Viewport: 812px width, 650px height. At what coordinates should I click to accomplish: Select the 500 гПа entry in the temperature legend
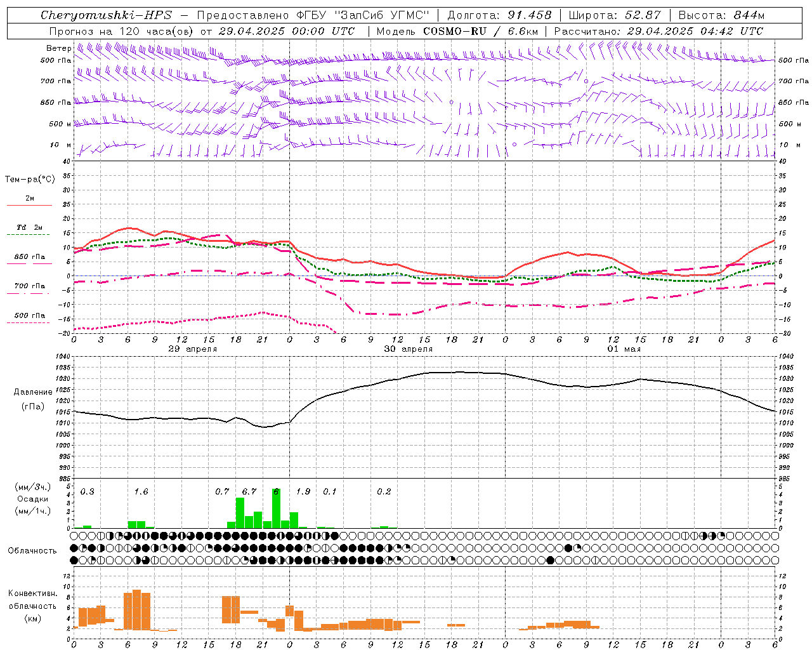tap(30, 317)
